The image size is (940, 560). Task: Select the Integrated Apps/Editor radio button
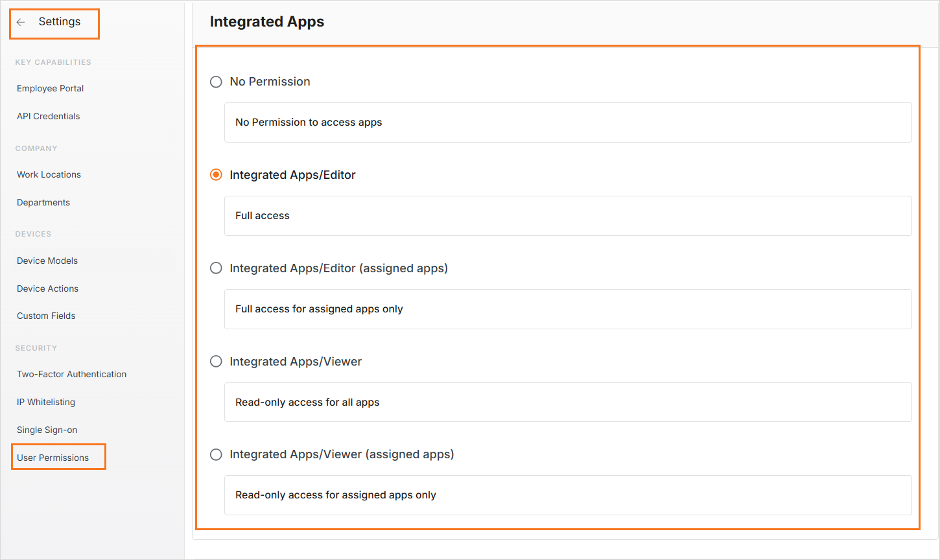pos(216,175)
